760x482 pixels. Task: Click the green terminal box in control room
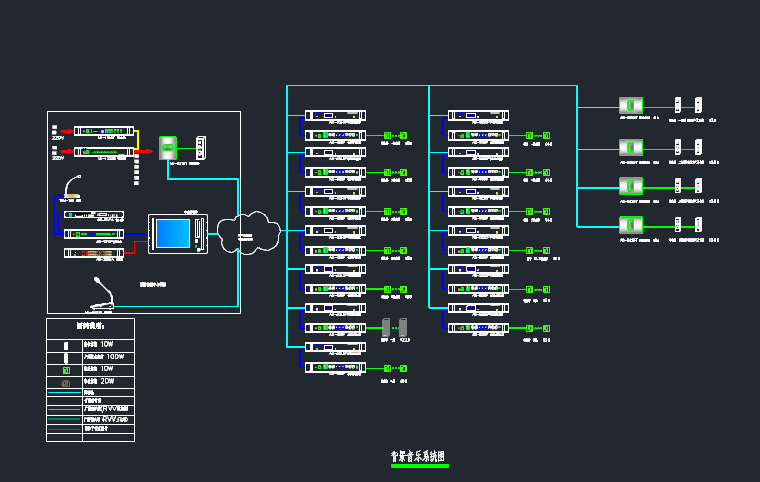(169, 148)
